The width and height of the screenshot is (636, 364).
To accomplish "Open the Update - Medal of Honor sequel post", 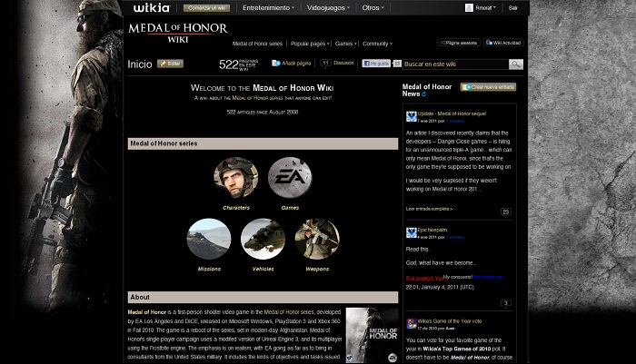I will [452, 113].
